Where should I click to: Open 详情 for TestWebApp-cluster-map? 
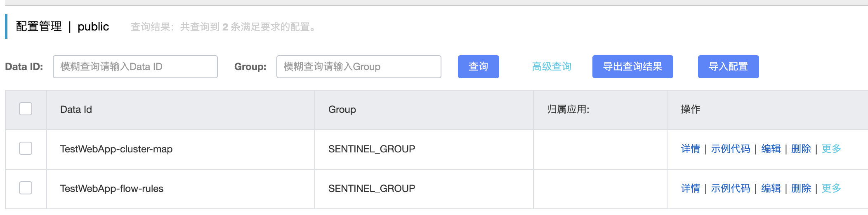point(690,149)
